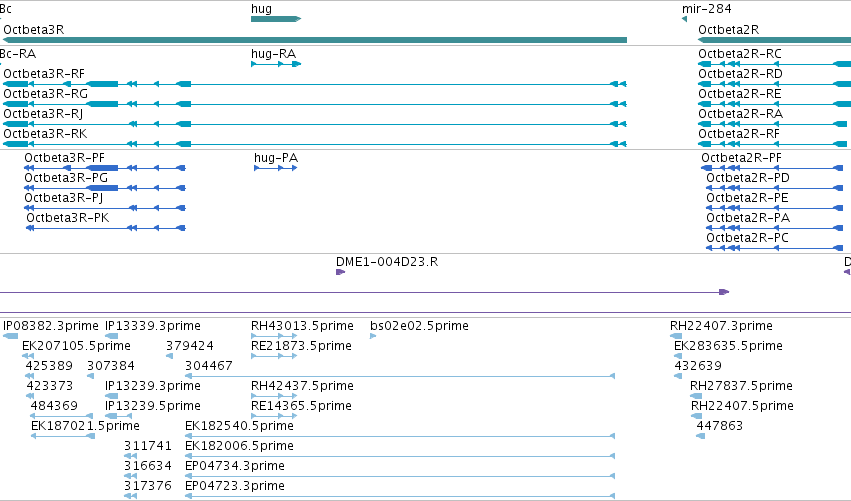Click the long teal Octbeta3R gene bar
Viewport: 851px width, 501px height.
[315, 40]
